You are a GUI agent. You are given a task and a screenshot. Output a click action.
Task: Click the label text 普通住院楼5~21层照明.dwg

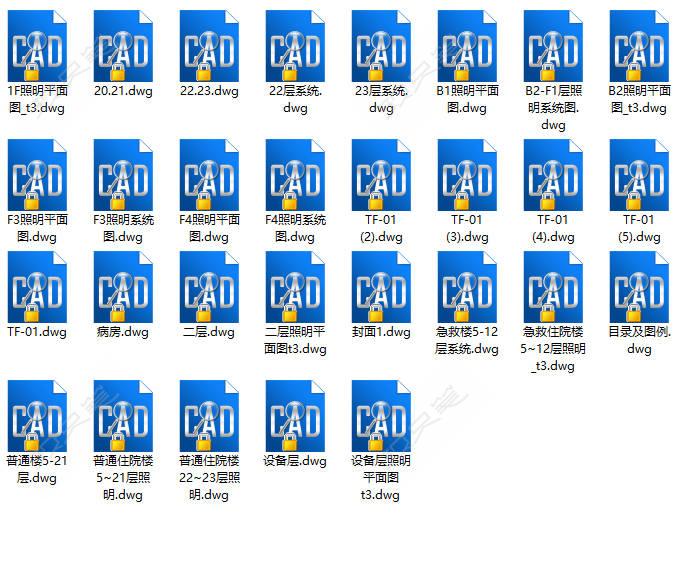(123, 478)
